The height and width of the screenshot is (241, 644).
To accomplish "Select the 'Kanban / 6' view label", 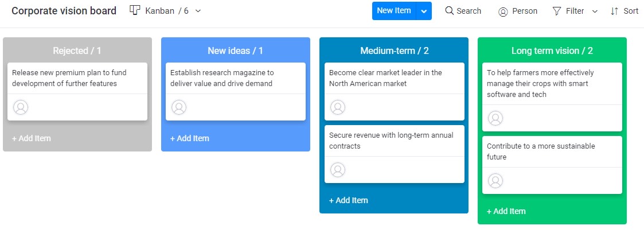I will (167, 11).
